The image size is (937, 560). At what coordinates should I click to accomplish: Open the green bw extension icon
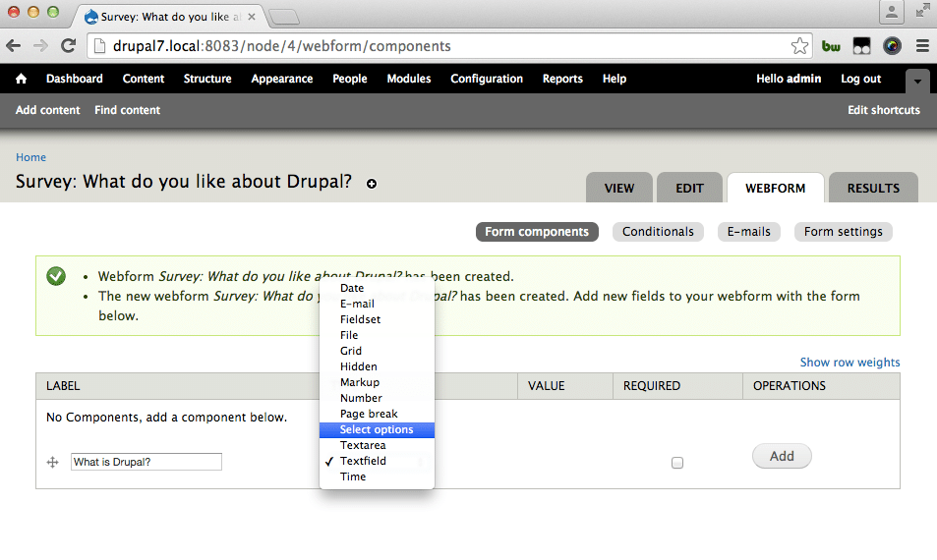pos(831,46)
